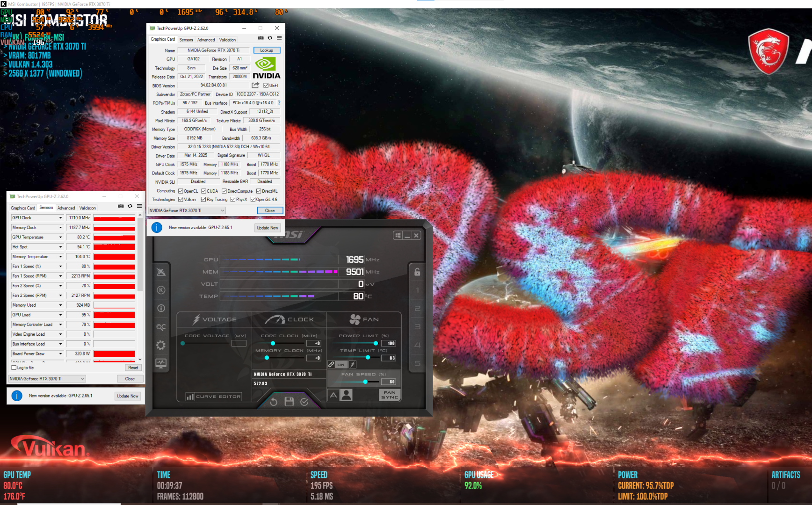Open the Memory Temperature sensor dropdown
The width and height of the screenshot is (812, 505).
point(60,257)
